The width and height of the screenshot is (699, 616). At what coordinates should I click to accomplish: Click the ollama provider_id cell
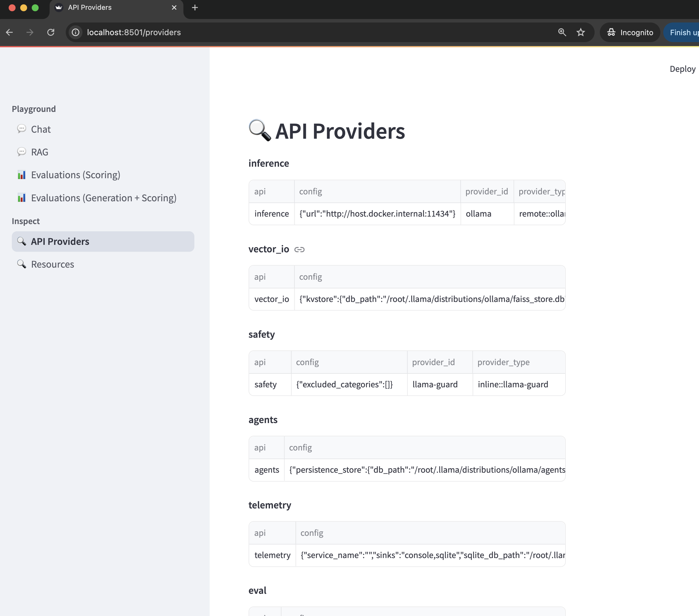point(487,214)
